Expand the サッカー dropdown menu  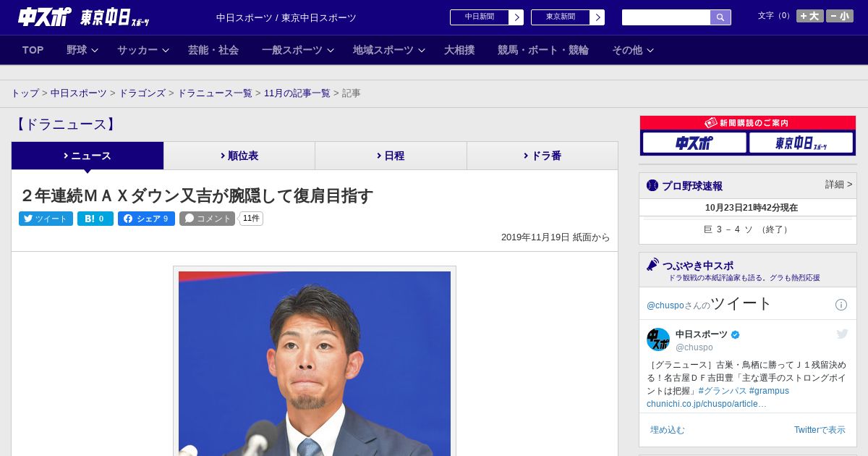pos(143,50)
